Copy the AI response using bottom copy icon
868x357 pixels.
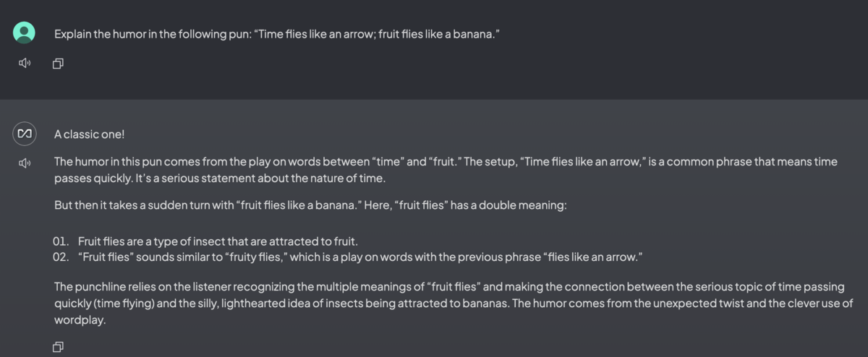click(58, 347)
